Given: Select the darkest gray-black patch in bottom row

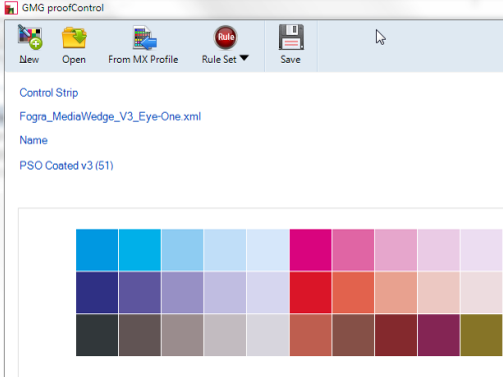Looking at the screenshot, I should coord(97,335).
